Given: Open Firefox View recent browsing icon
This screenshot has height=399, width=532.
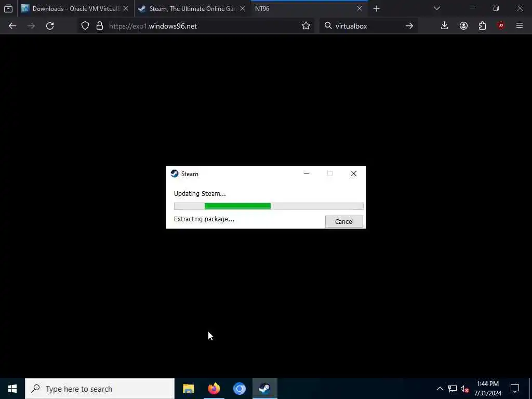Looking at the screenshot, I should tap(8, 9).
